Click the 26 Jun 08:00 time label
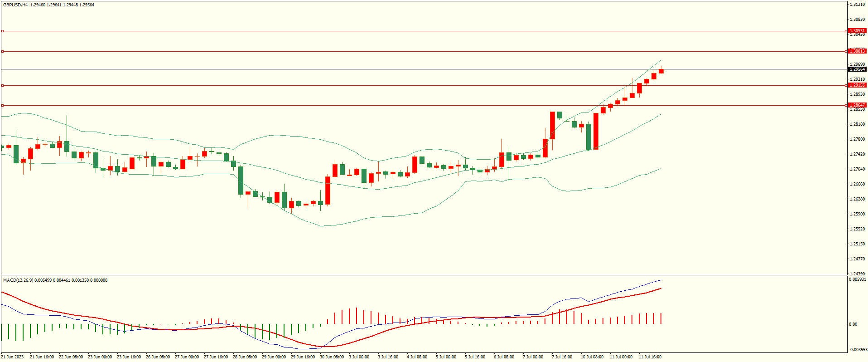The image size is (868, 362). [158, 357]
